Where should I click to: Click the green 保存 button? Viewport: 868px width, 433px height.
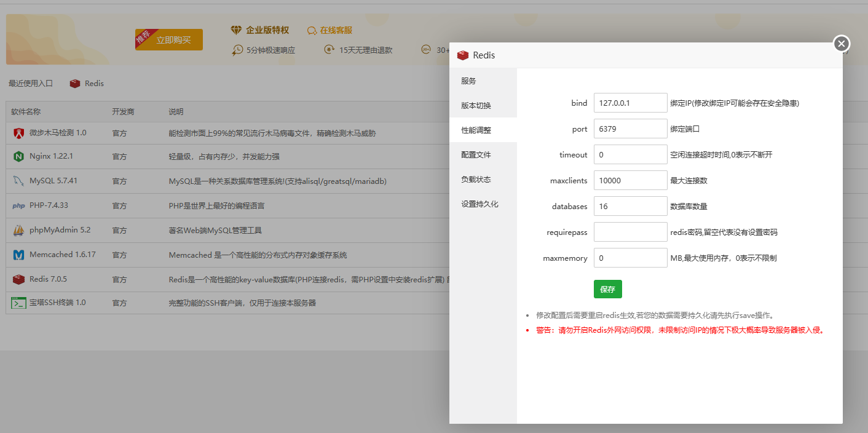click(x=608, y=289)
